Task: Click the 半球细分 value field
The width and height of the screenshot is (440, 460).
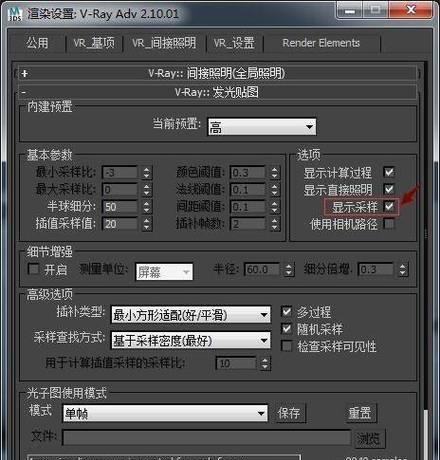Action: [x=120, y=207]
